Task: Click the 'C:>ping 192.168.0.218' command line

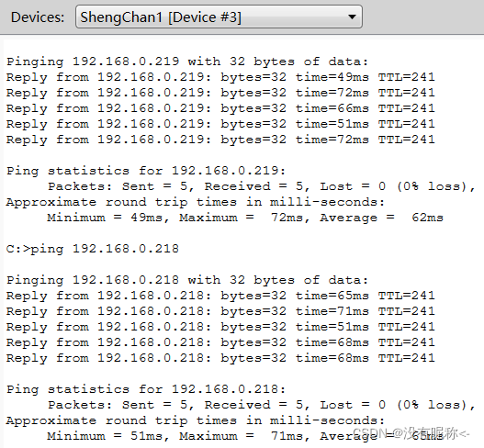Action: click(93, 249)
